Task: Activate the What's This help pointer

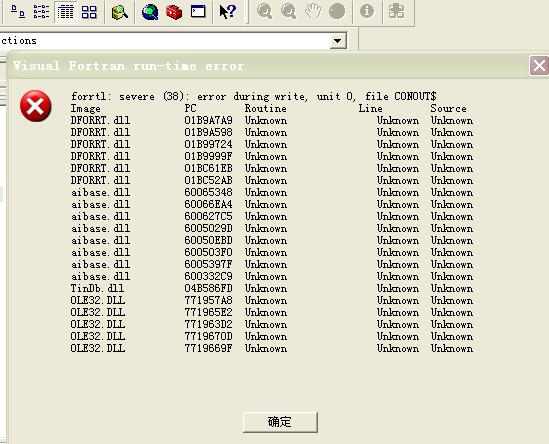Action: 228,12
